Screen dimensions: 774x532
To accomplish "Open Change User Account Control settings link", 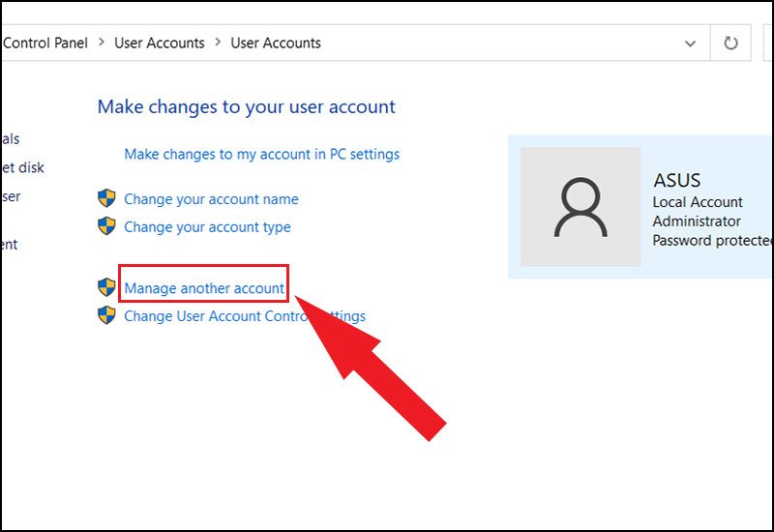I will coord(245,316).
